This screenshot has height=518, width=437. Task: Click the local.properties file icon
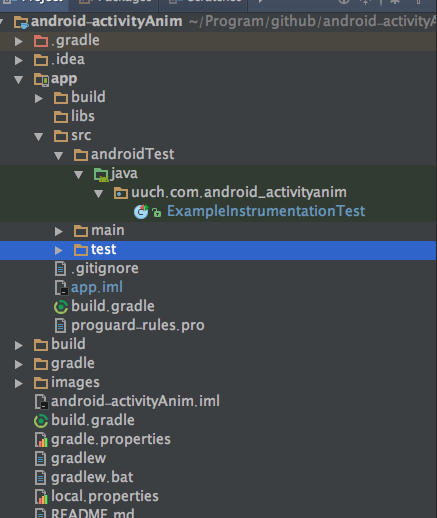point(41,497)
